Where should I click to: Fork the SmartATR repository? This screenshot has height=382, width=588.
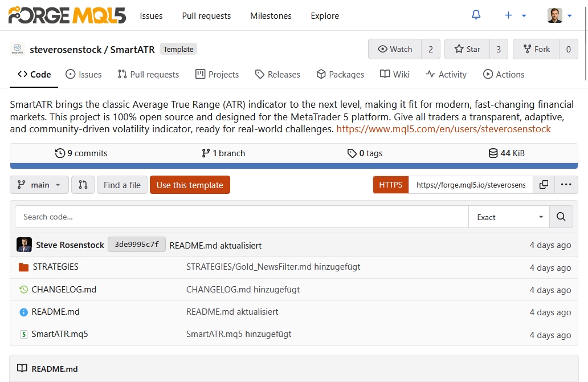pyautogui.click(x=536, y=49)
